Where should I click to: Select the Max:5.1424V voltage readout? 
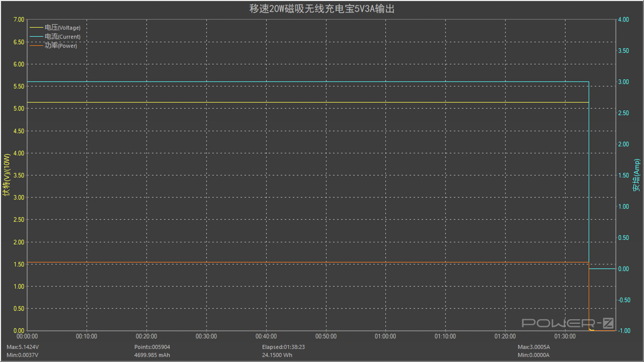click(23, 347)
